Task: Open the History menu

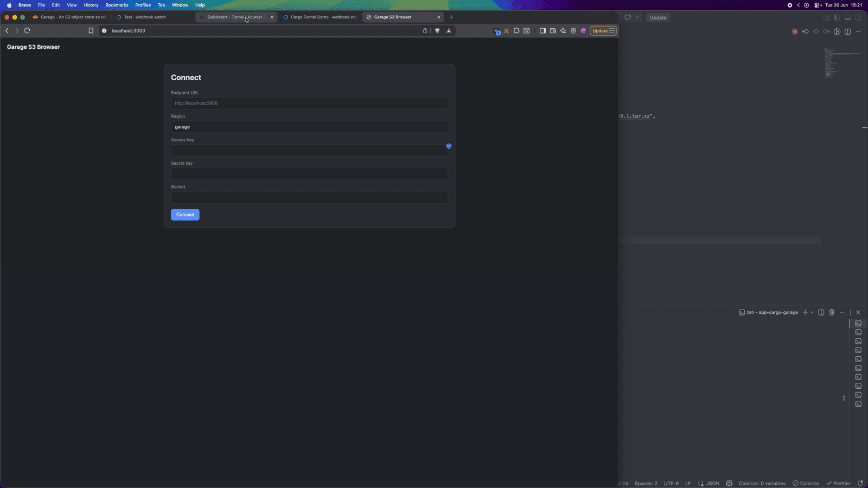Action: 91,5
